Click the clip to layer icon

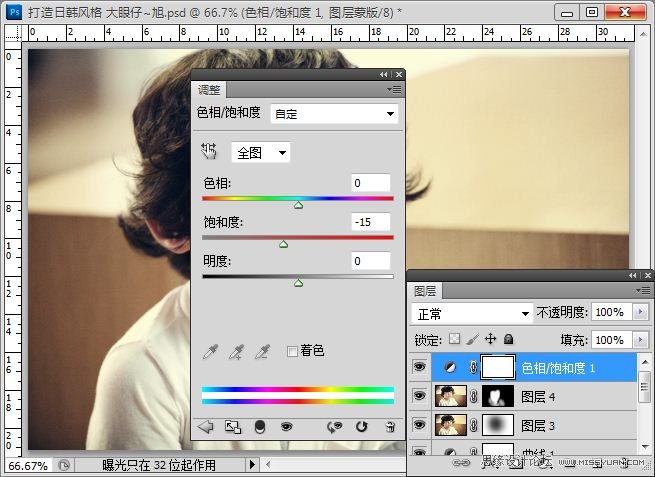[x=260, y=426]
